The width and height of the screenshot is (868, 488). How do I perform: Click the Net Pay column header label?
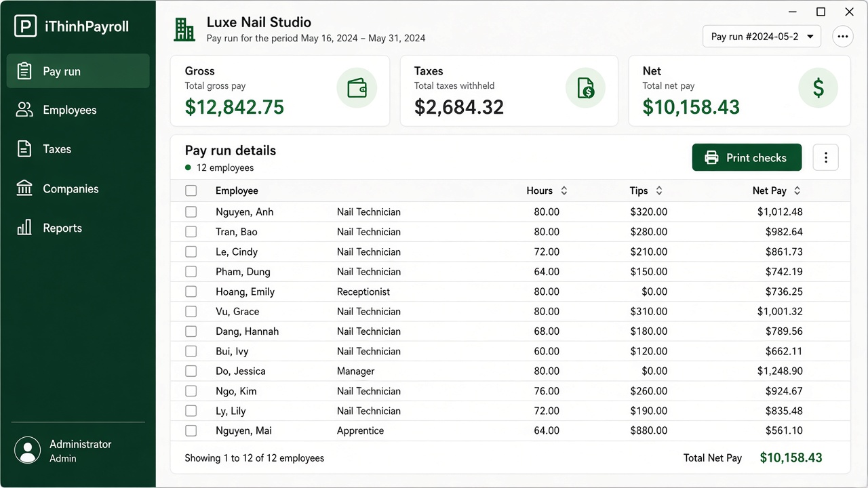click(770, 191)
